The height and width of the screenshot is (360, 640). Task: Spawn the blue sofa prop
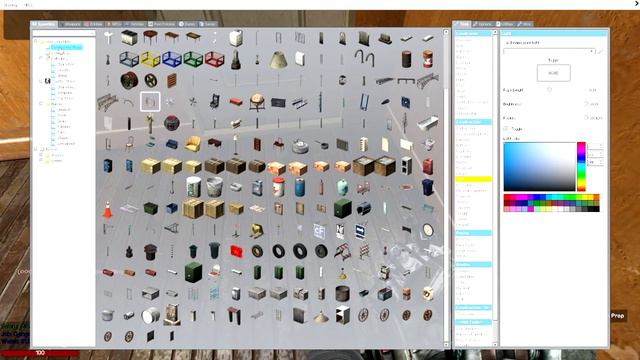pyautogui.click(x=172, y=144)
